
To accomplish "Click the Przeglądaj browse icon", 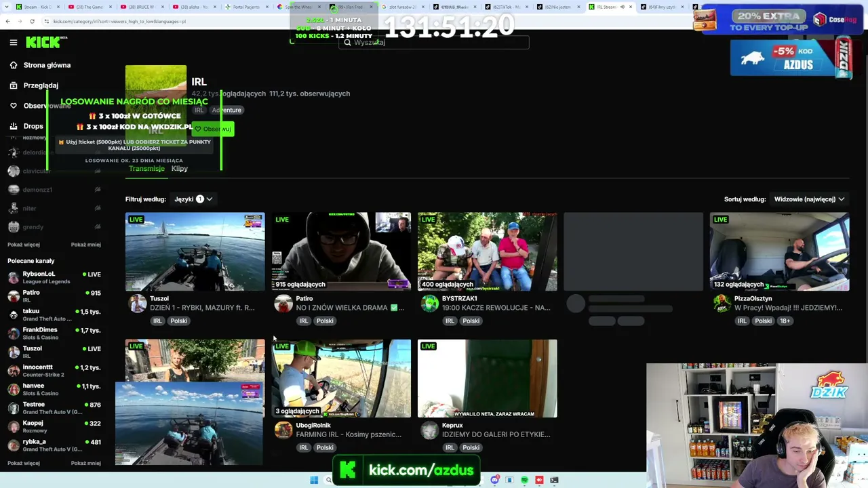I will click(x=14, y=85).
